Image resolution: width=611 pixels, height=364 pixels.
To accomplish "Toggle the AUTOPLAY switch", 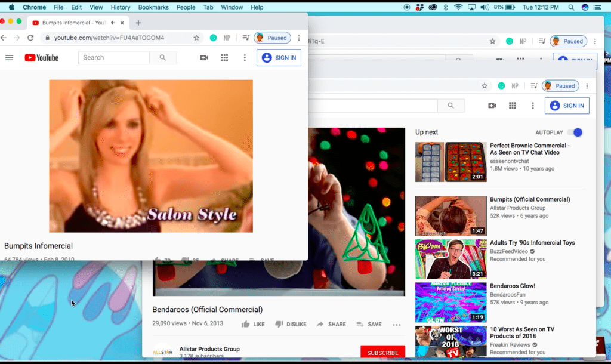I will [575, 132].
